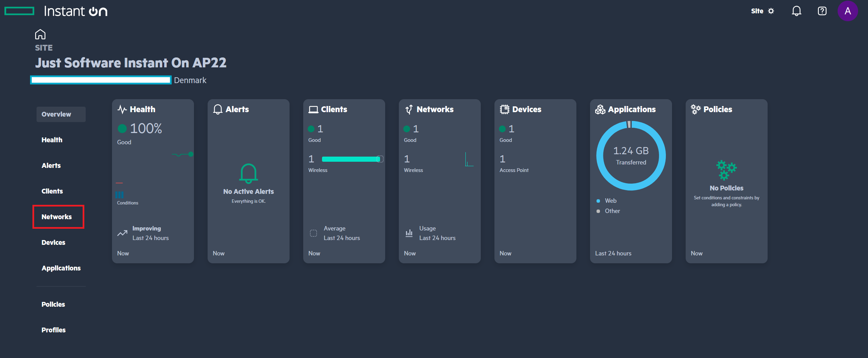Click the site name Just Software Instant On AP22
Screen dimensions: 868x358
(x=131, y=63)
